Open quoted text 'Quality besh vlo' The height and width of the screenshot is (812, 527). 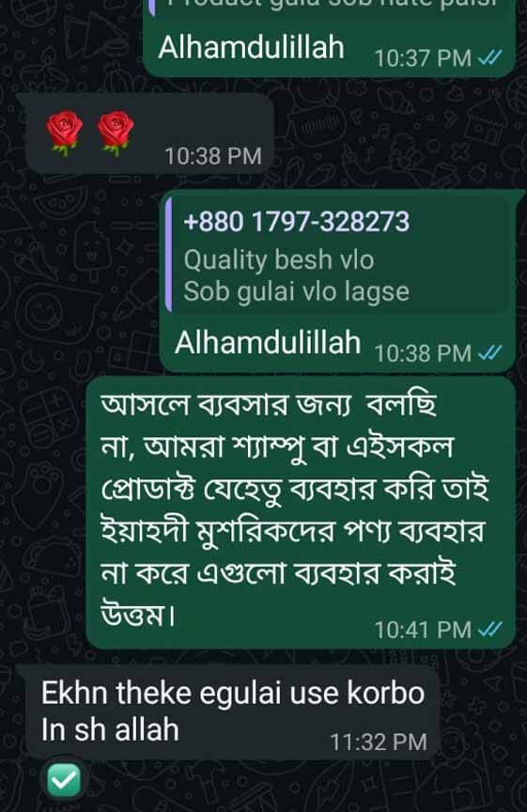(x=278, y=259)
